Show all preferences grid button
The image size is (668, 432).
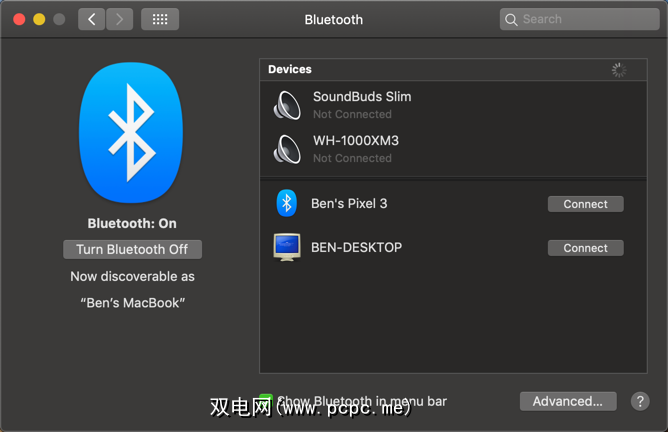coord(160,19)
